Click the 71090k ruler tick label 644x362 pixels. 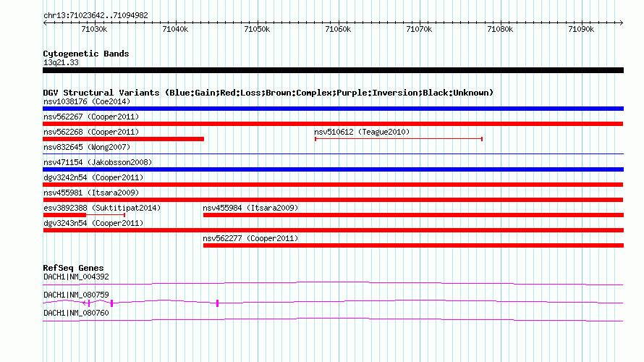point(581,29)
